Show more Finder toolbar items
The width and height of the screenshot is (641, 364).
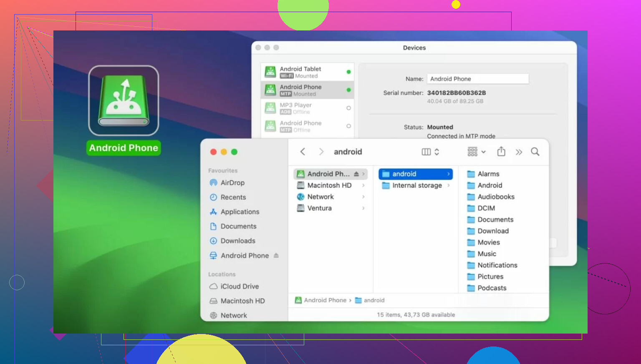pos(519,152)
